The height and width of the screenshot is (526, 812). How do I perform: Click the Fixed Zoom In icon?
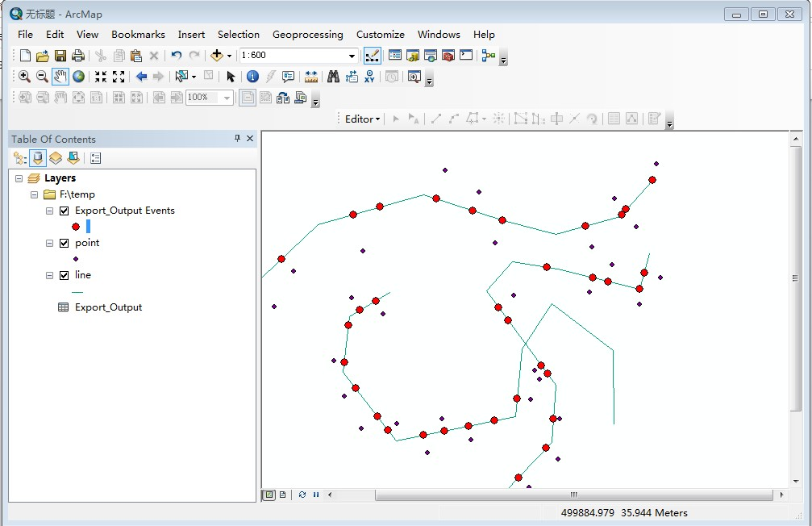(x=101, y=77)
